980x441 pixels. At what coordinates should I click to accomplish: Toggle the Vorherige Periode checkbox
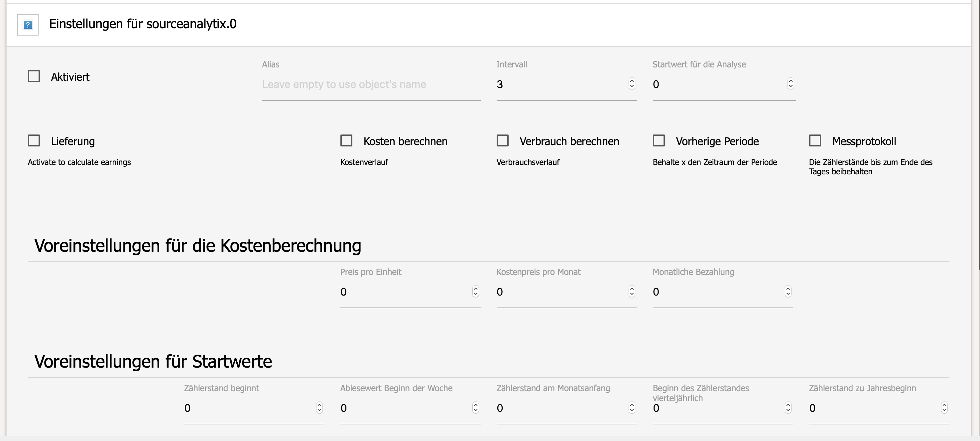click(x=659, y=140)
